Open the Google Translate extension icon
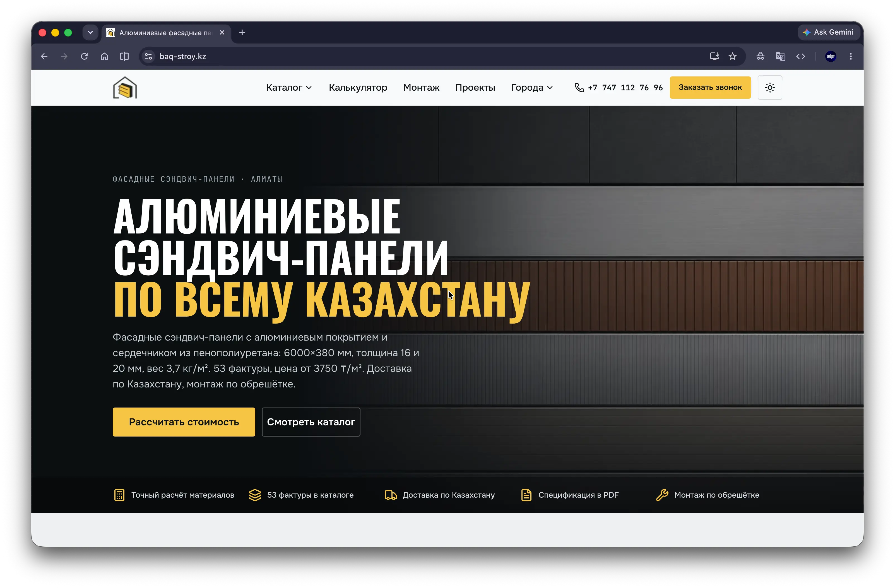Viewport: 895px width, 588px height. [x=780, y=56]
